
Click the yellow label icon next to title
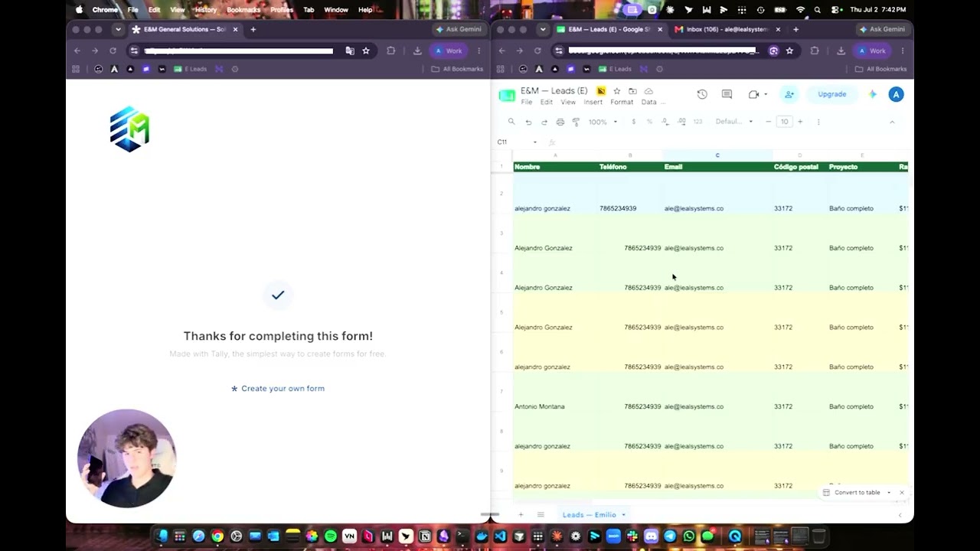tap(601, 91)
